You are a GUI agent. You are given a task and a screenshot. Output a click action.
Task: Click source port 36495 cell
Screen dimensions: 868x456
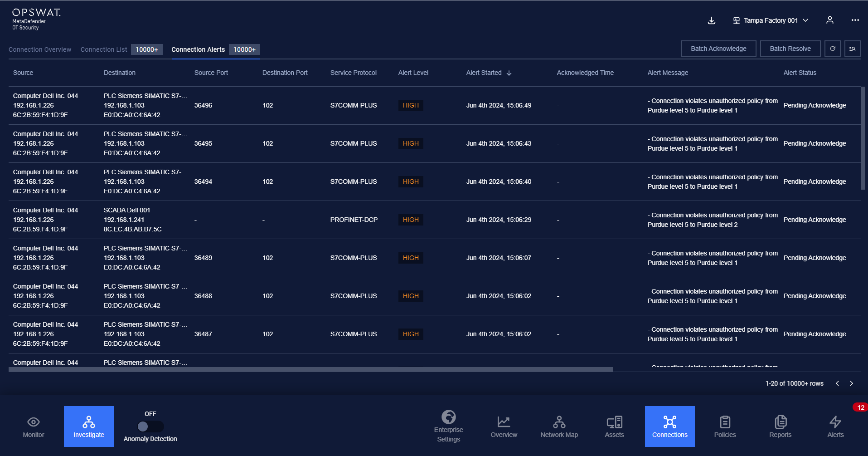[203, 143]
